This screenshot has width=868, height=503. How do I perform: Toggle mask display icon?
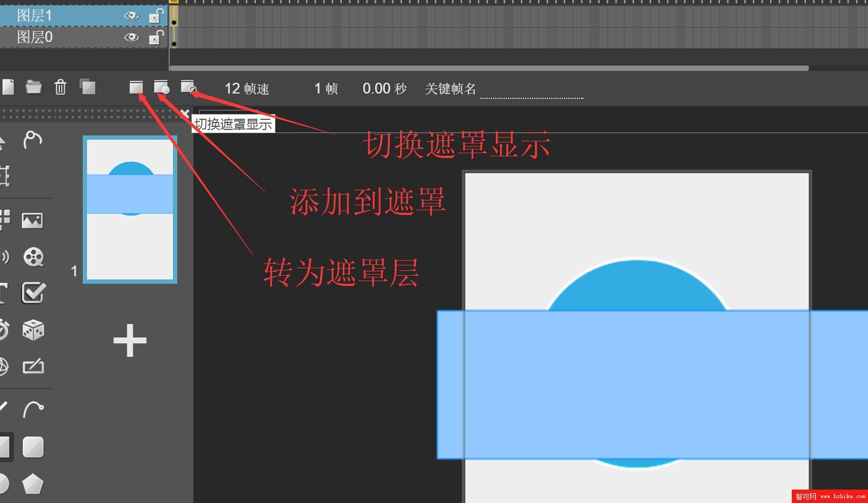coord(188,87)
